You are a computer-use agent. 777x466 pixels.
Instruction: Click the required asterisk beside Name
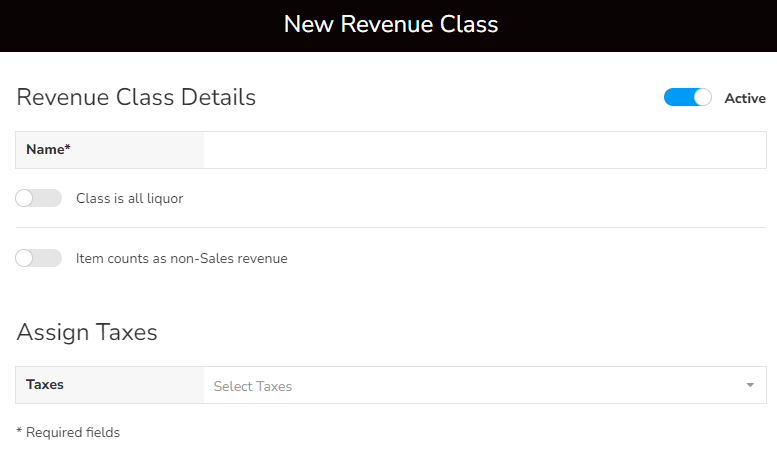coord(68,149)
